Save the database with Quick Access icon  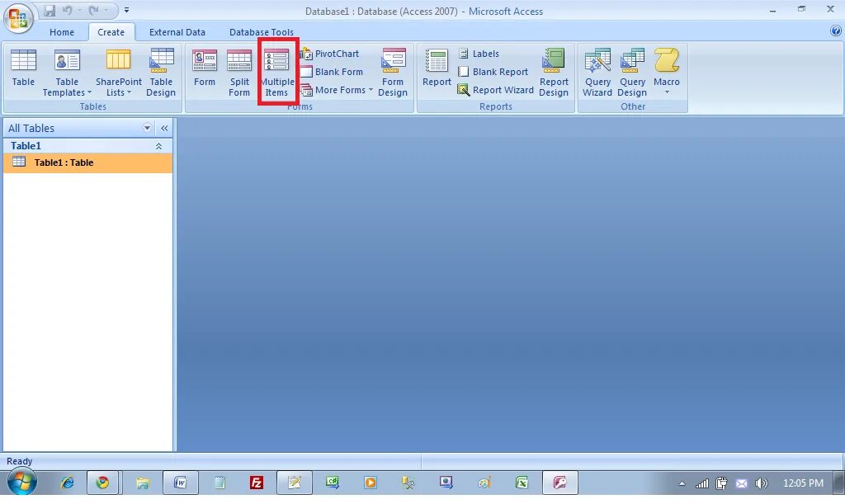[50, 10]
